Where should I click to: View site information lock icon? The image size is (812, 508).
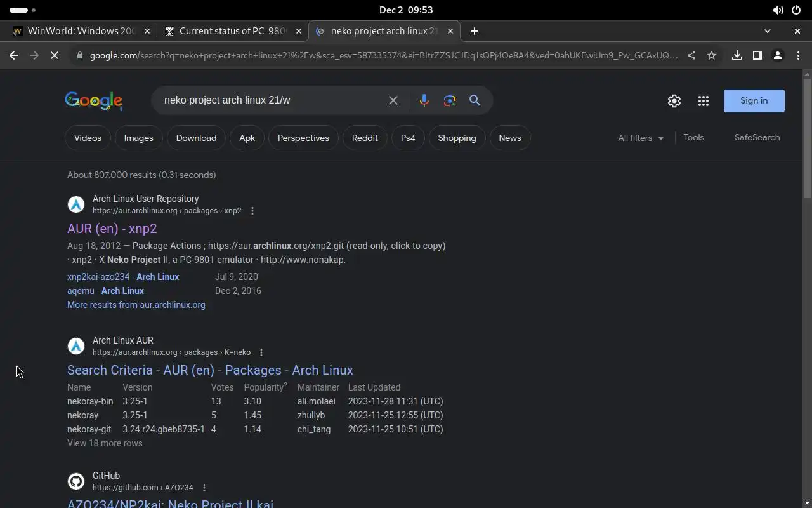coord(79,55)
